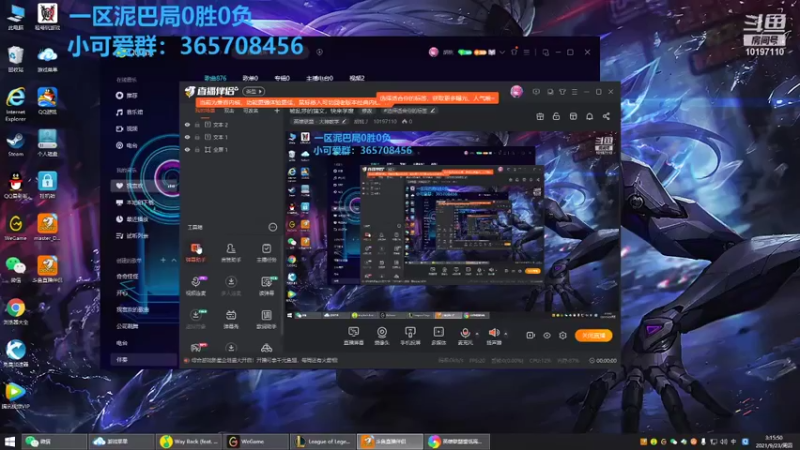Open the 主播任务 checklist tool
Screen dimensions: 800x450
(x=266, y=253)
